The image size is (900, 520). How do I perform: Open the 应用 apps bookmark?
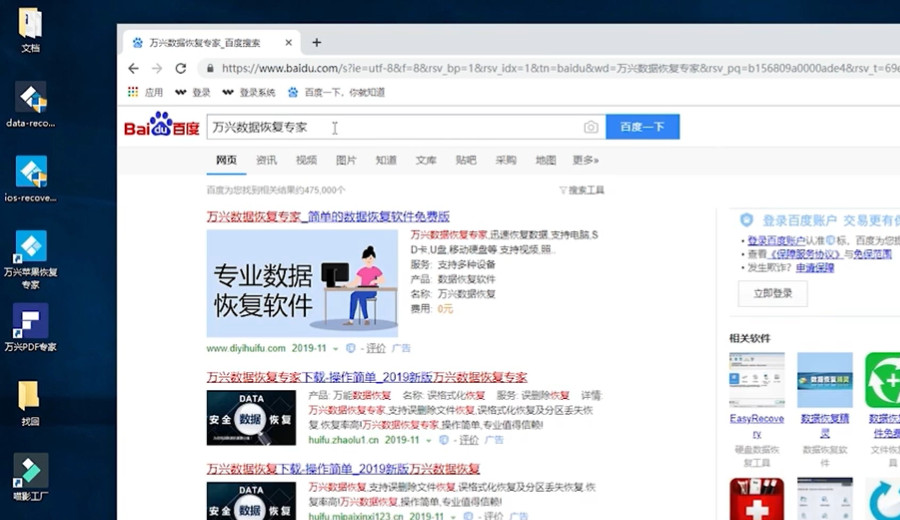point(145,92)
